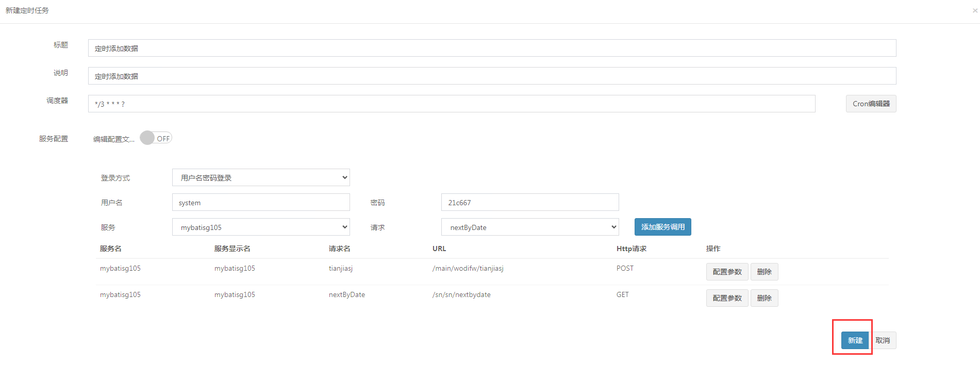Open the Cron编辑器 button

coord(871,104)
